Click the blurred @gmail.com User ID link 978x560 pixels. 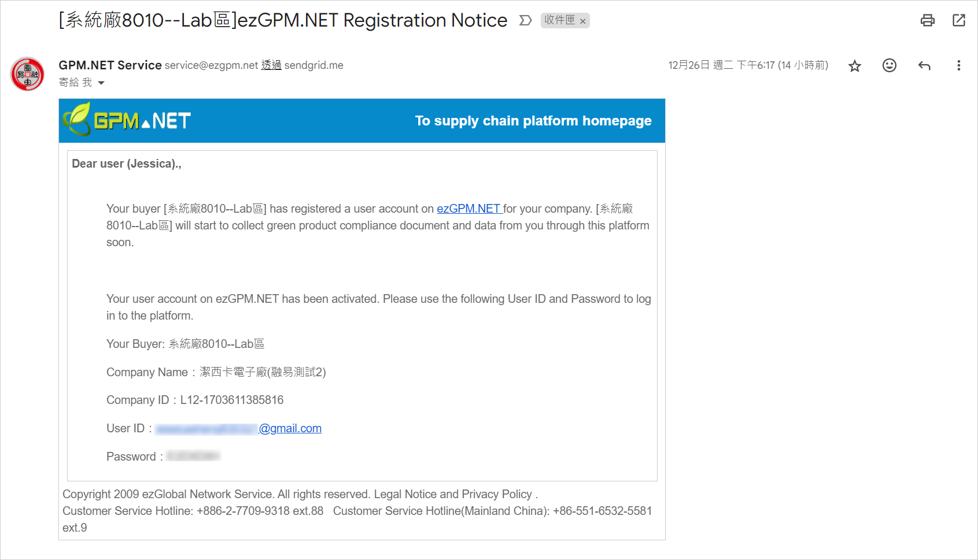[x=238, y=428]
